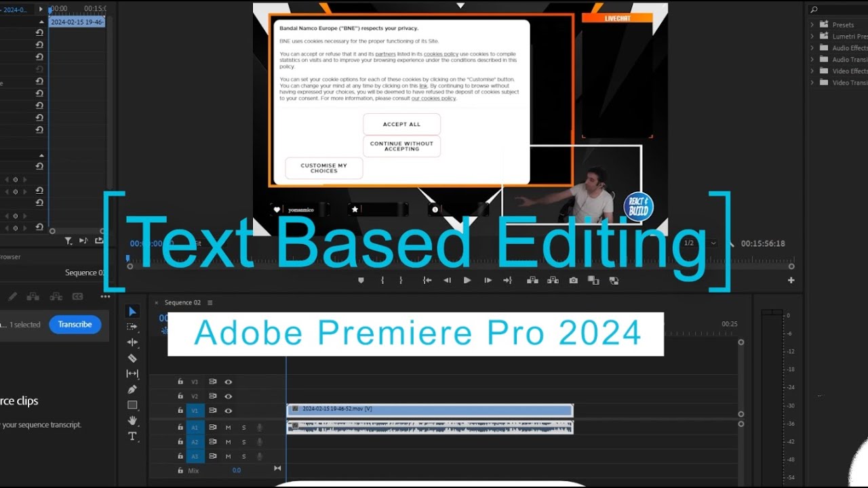Screen dimensions: 868x488
Task: Step forward one frame
Action: click(488, 280)
